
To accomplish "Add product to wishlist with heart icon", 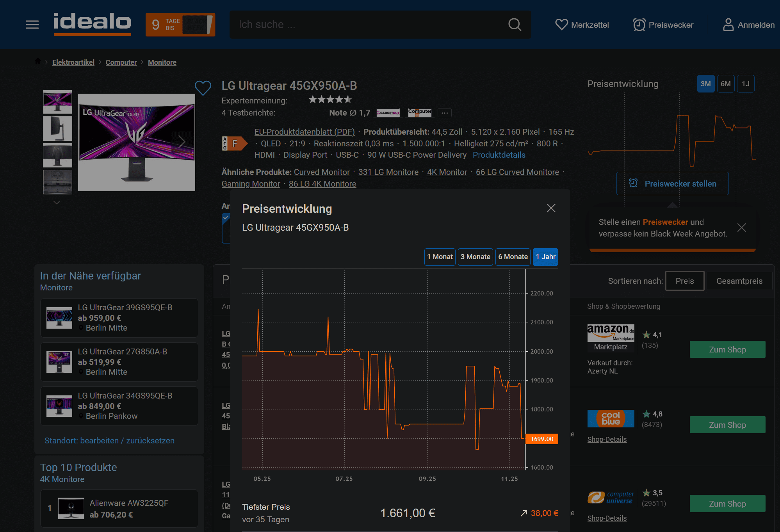I will (203, 88).
